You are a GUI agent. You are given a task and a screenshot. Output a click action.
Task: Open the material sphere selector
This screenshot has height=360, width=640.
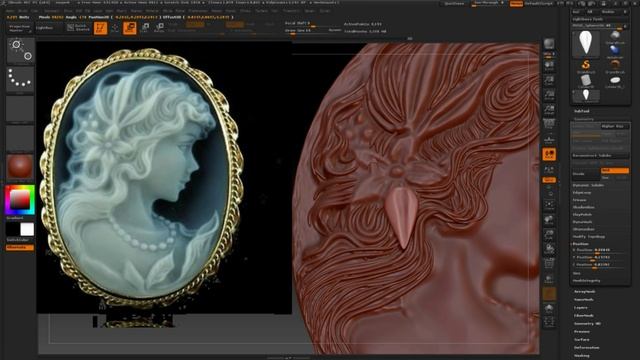[20, 167]
